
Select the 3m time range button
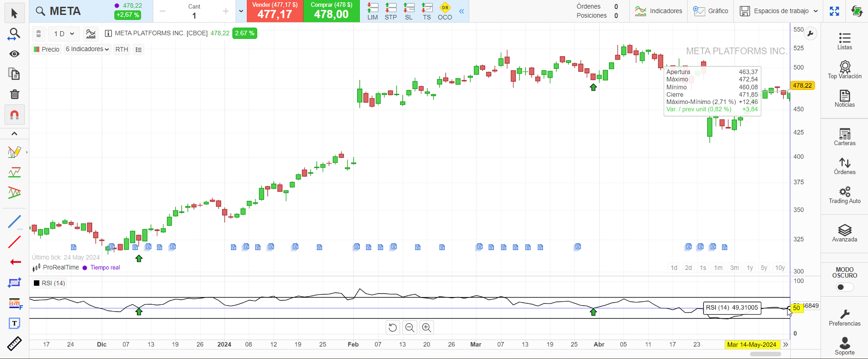pyautogui.click(x=735, y=268)
